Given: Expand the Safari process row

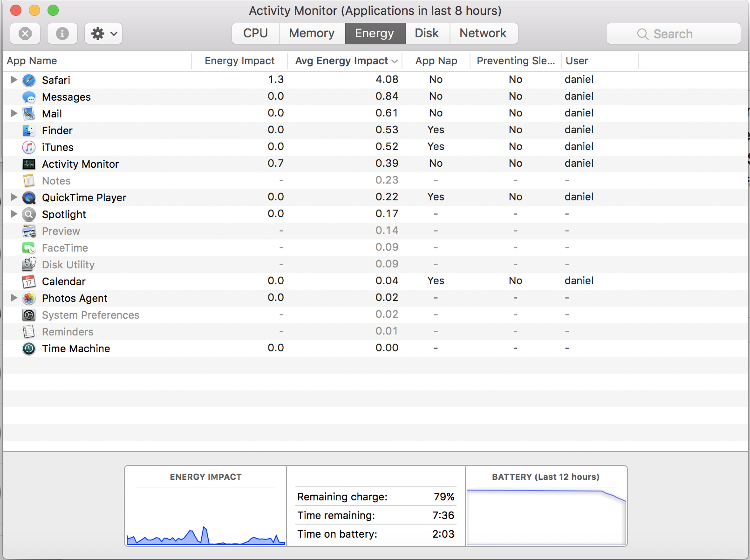Looking at the screenshot, I should coord(14,80).
